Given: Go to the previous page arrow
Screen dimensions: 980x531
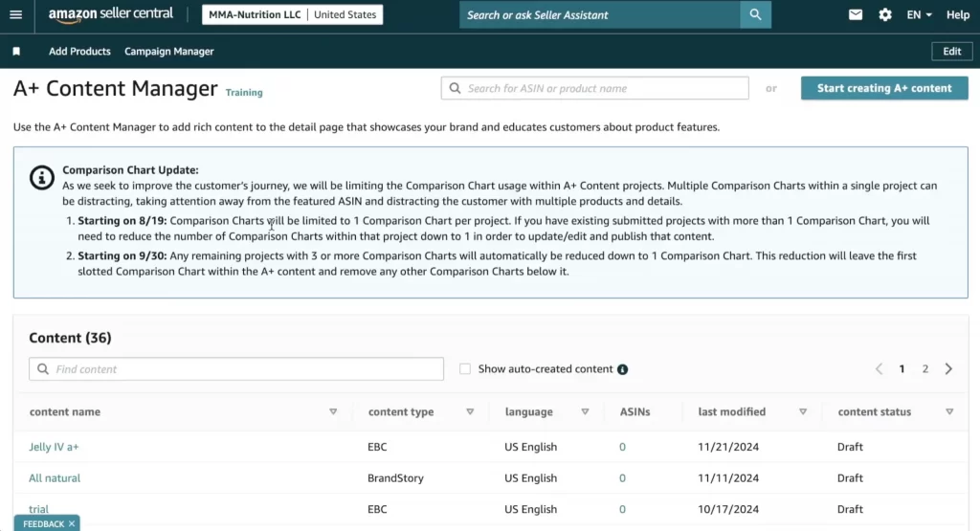Looking at the screenshot, I should (x=879, y=368).
